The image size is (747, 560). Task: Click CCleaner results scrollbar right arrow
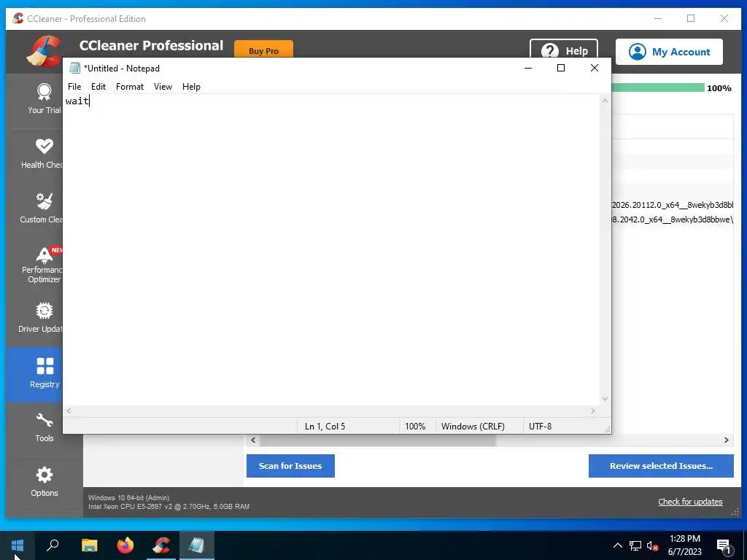tap(726, 440)
